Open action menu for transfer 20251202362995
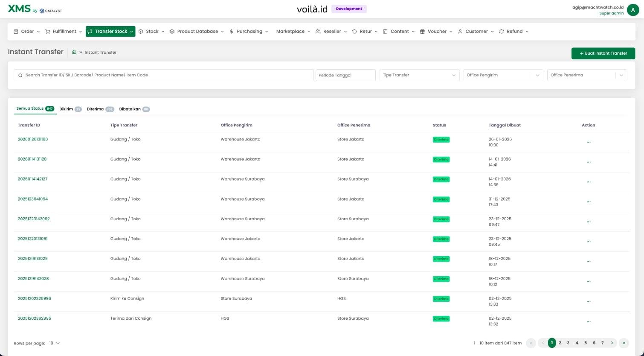The height and width of the screenshot is (356, 644). coord(589,321)
